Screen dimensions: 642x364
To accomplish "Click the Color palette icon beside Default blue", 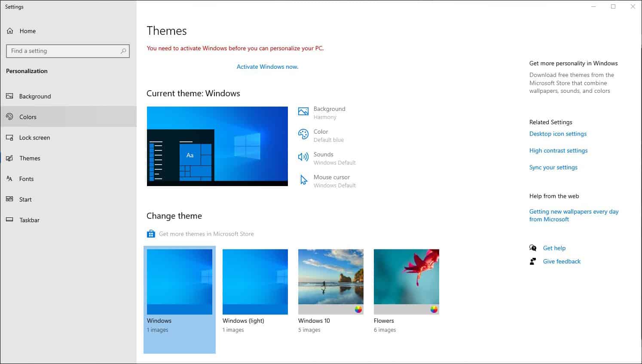I will (x=303, y=135).
